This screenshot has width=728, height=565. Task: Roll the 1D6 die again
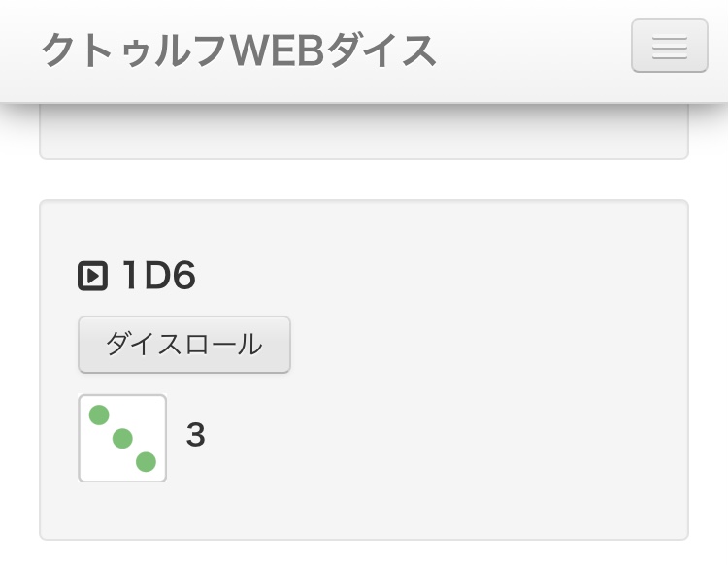point(183,345)
